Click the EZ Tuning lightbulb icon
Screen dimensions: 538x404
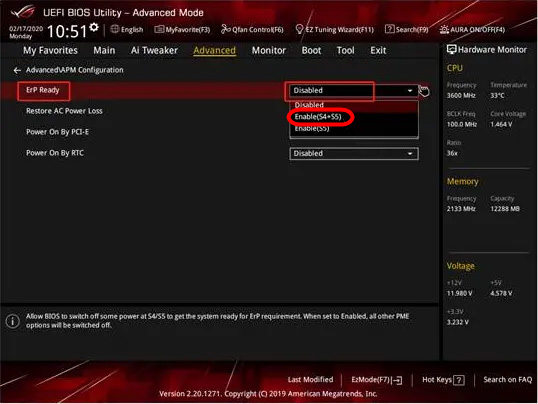299,29
